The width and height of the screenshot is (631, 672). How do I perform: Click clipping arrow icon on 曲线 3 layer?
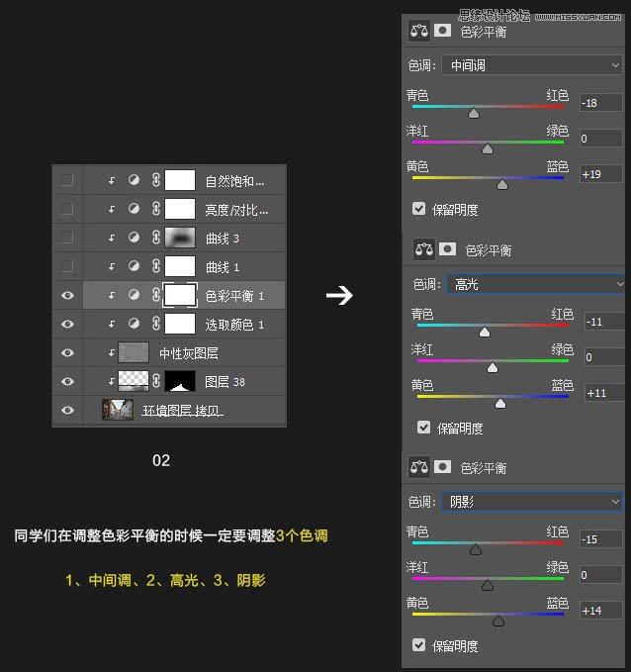pyautogui.click(x=112, y=238)
